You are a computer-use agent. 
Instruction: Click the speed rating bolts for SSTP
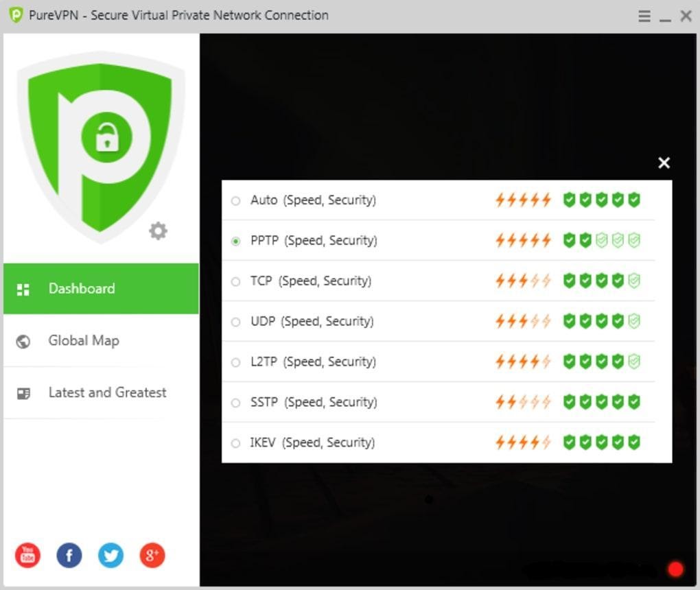[x=522, y=402]
